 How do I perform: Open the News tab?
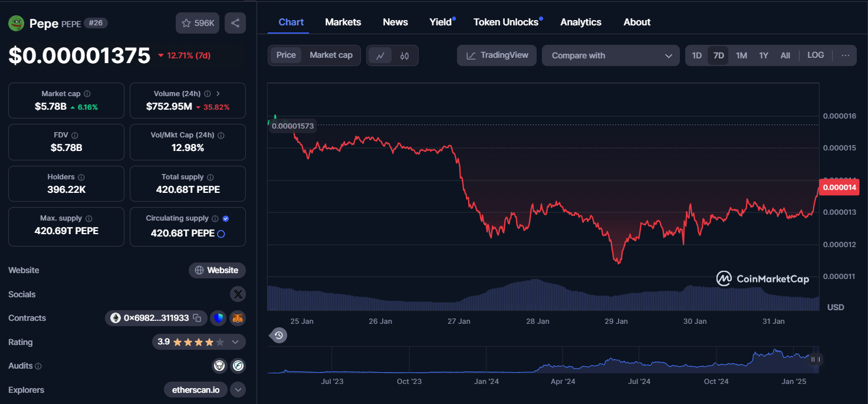tap(395, 22)
